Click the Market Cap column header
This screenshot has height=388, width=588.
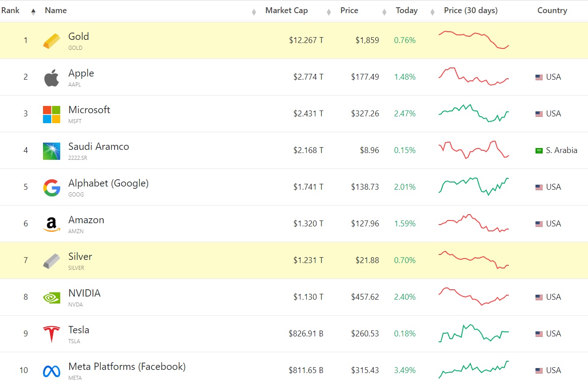click(x=287, y=10)
